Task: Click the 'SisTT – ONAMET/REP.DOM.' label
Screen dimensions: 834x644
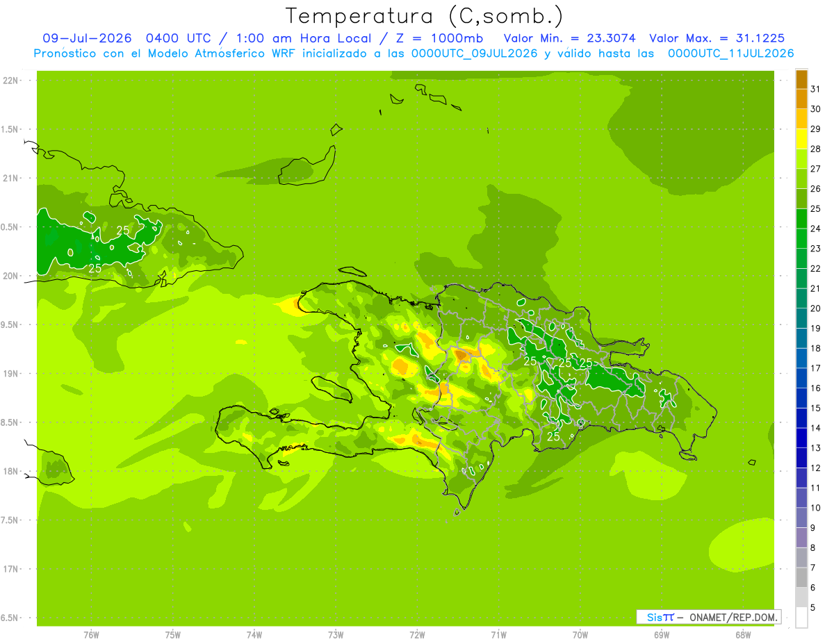Action: pos(708,617)
